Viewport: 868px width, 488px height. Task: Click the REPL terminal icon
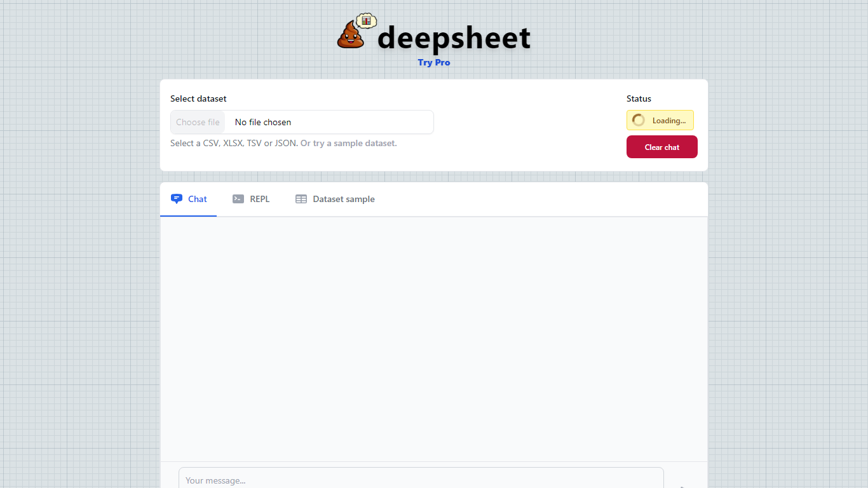pos(238,199)
